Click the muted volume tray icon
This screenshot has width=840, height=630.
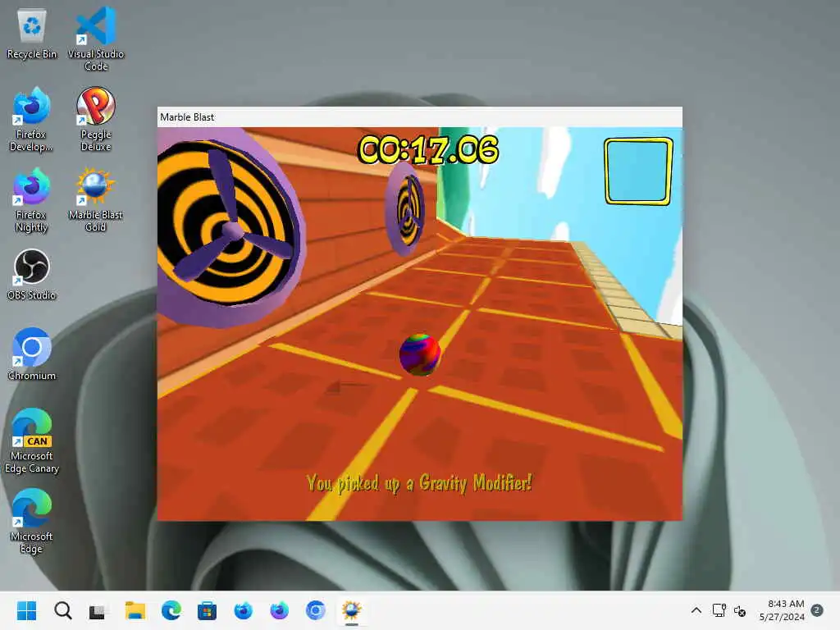click(740, 610)
